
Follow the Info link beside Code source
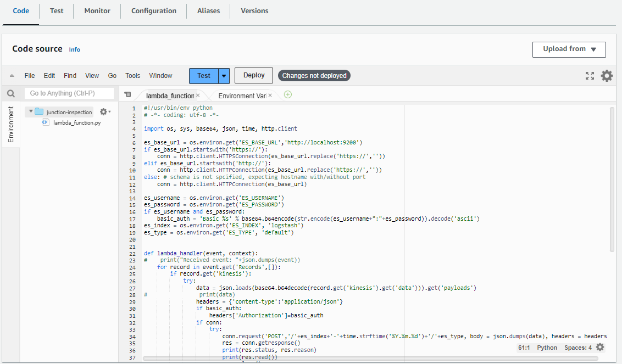pyautogui.click(x=74, y=49)
